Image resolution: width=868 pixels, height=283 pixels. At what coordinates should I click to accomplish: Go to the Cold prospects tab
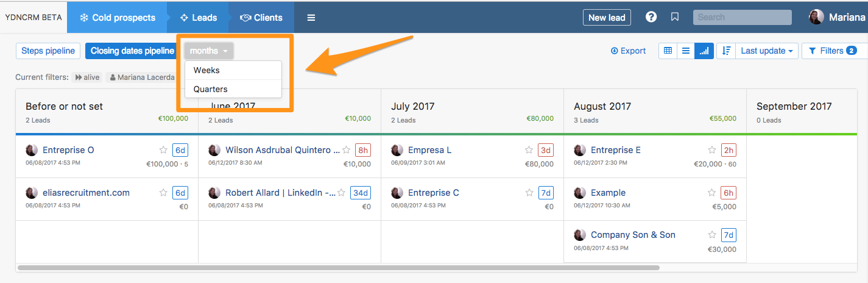click(117, 18)
